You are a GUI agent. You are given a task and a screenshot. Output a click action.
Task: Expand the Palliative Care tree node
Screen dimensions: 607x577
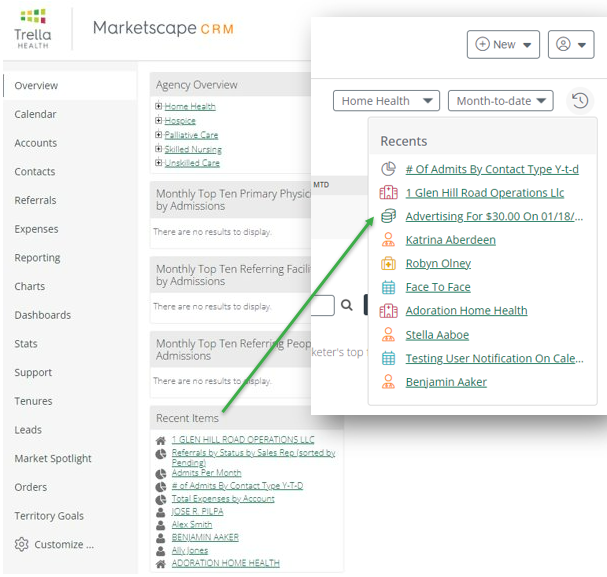tap(158, 135)
